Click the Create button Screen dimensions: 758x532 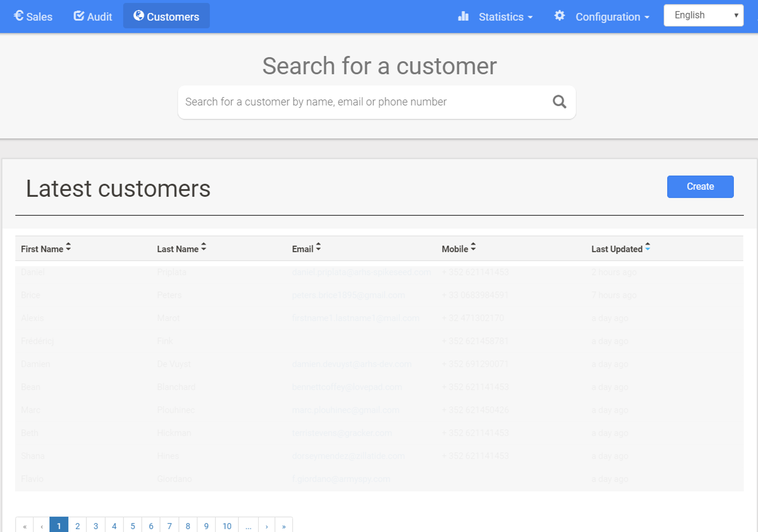click(700, 186)
